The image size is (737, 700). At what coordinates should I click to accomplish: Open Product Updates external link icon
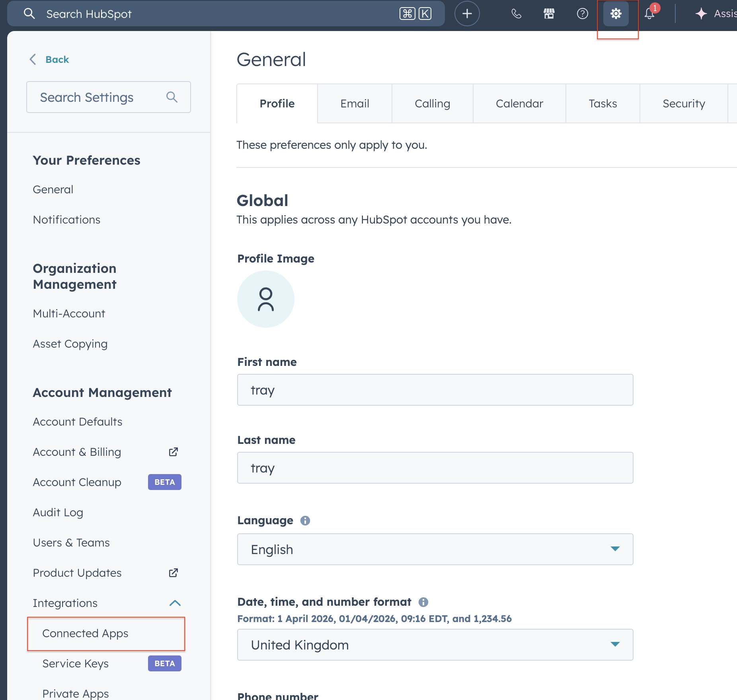(x=173, y=573)
